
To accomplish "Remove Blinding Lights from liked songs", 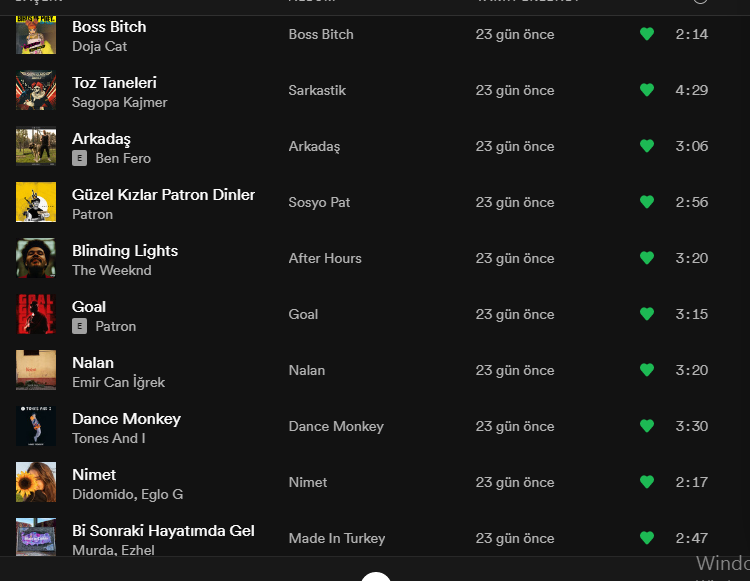I will 646,258.
